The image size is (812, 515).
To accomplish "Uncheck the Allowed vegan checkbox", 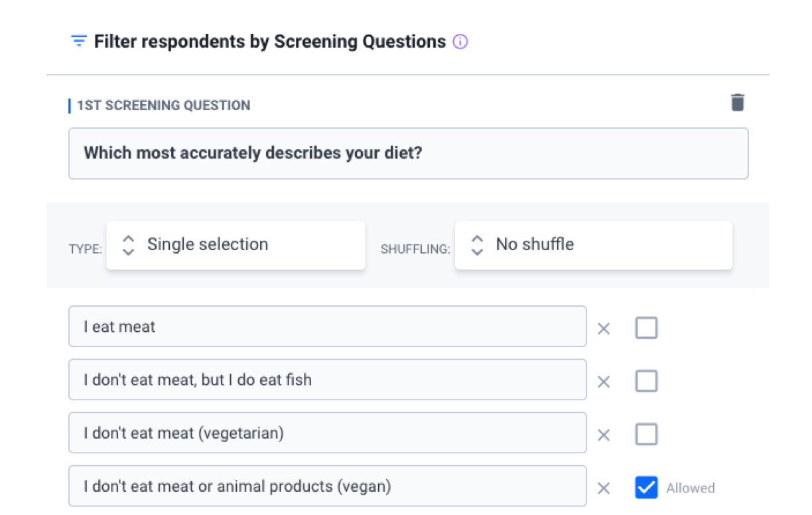I will coord(646,488).
